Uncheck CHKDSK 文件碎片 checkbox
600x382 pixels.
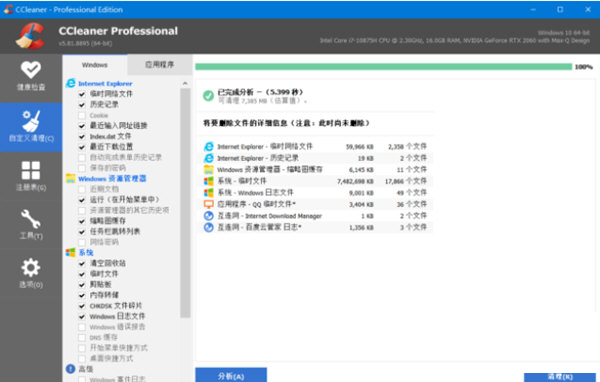point(82,306)
